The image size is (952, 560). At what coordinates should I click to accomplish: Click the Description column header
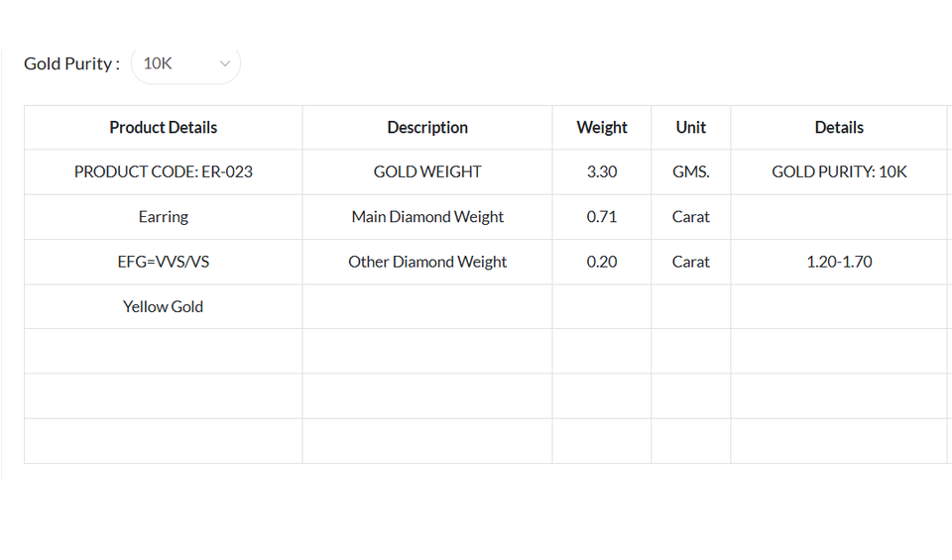coord(427,127)
